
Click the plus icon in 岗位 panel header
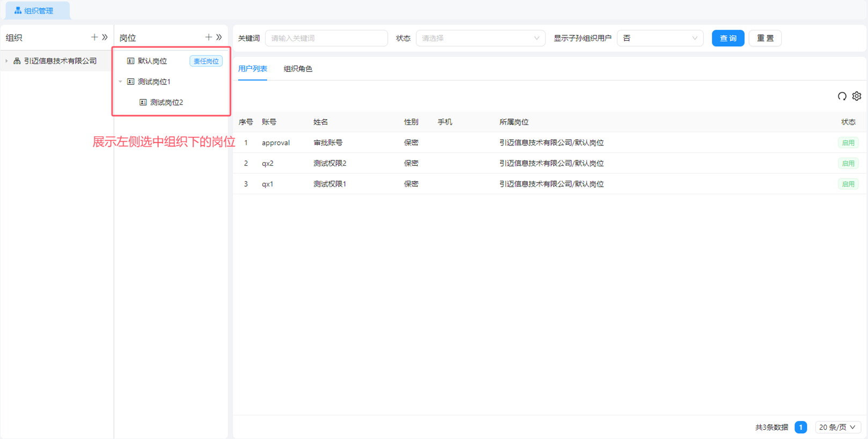tap(209, 37)
